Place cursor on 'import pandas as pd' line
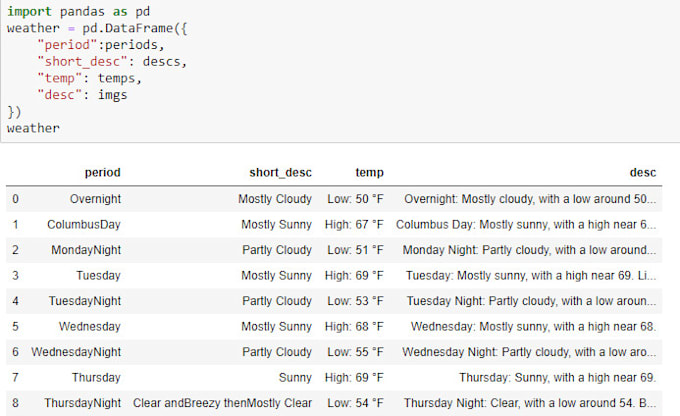This screenshot has height=416, width=680. (x=78, y=12)
